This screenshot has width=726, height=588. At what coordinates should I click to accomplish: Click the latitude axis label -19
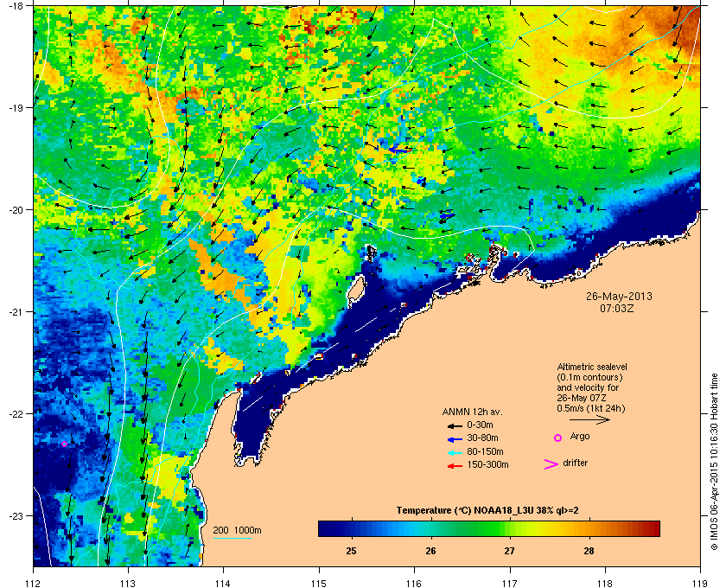pos(16,108)
